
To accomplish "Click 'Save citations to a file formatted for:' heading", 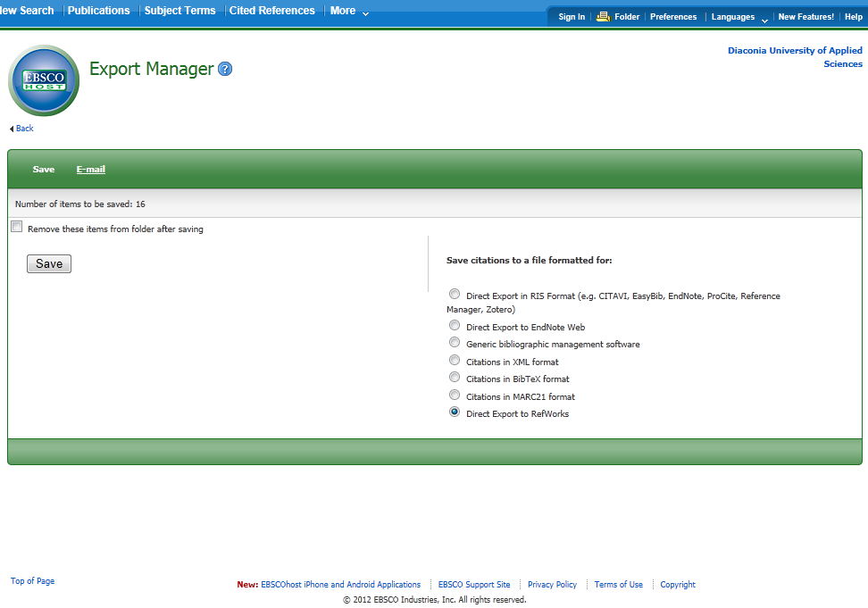I will (530, 260).
